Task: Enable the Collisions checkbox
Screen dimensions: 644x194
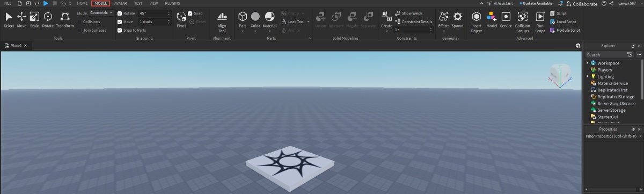Action: click(80, 21)
